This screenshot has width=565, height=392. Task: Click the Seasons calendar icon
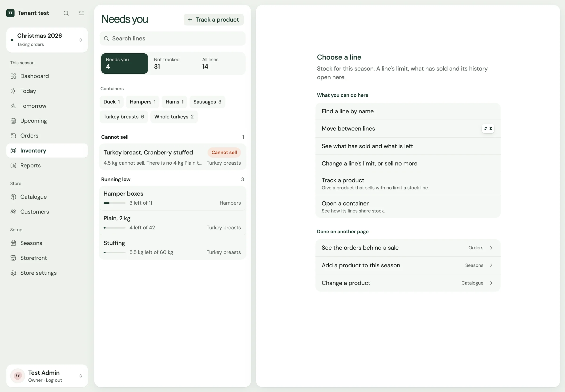tap(13, 243)
